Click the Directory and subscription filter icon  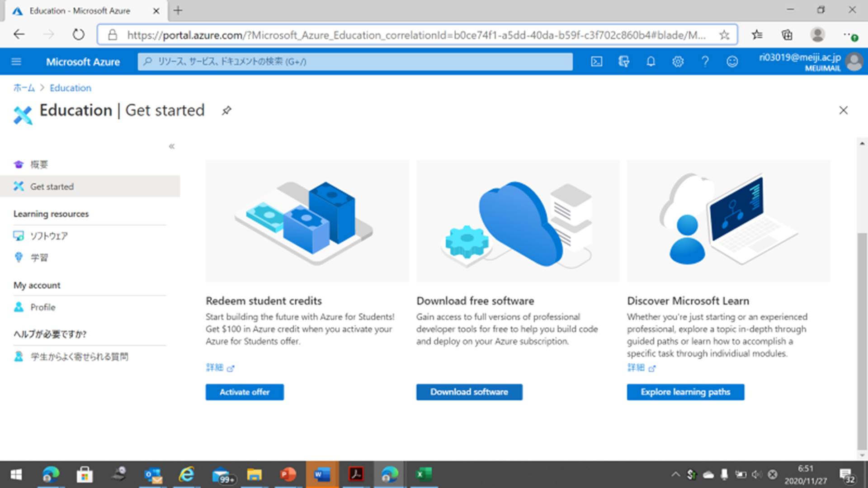623,61
